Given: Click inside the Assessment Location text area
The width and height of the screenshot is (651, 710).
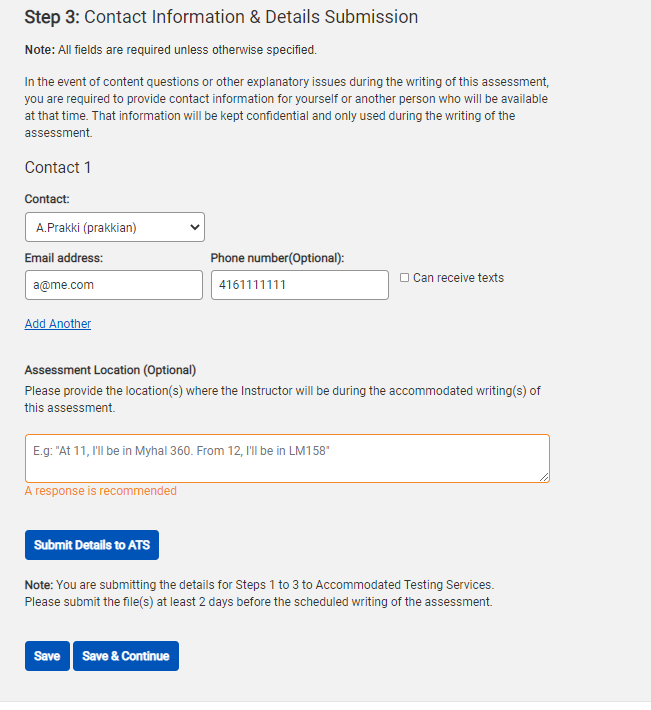Looking at the screenshot, I should coord(287,458).
